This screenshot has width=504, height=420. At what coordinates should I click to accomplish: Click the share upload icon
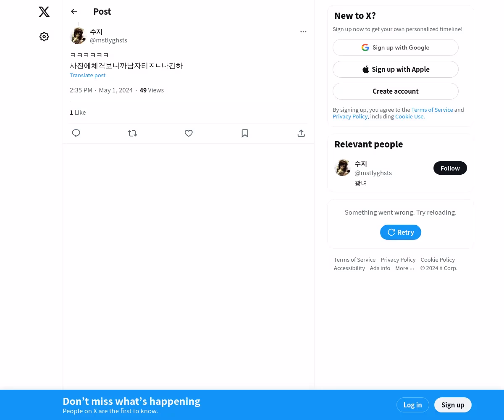301,133
